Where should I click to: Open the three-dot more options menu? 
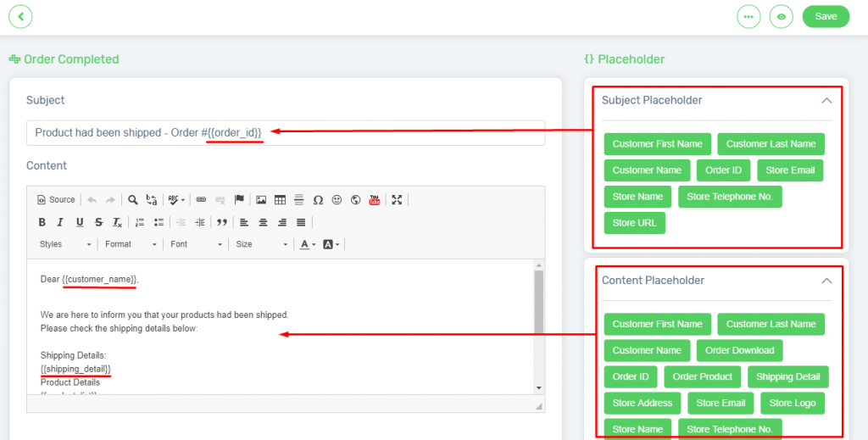tap(748, 16)
